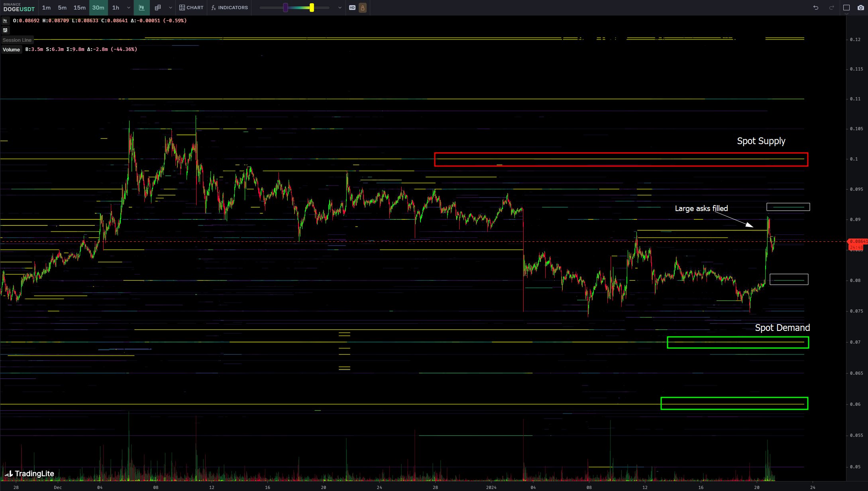
Task: Click the fullscreen expand icon
Action: [x=846, y=7]
